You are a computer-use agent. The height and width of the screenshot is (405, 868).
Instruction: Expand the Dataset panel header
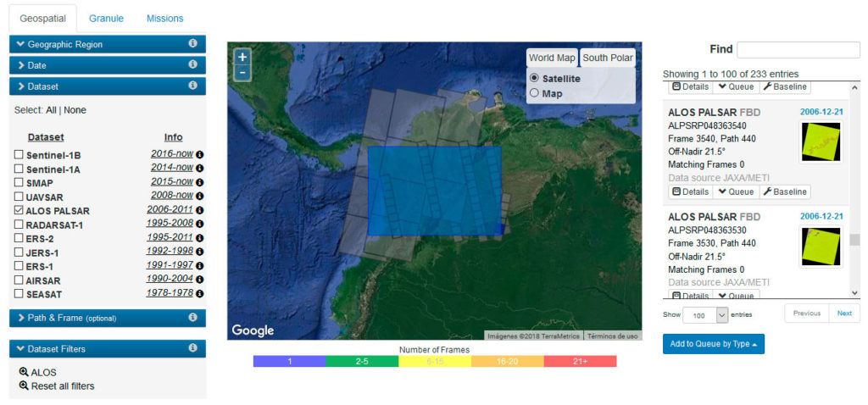(108, 86)
